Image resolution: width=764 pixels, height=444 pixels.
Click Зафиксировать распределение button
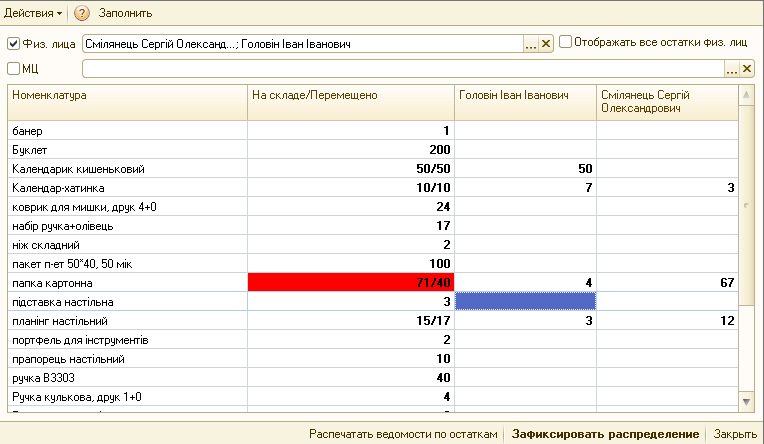click(x=605, y=434)
